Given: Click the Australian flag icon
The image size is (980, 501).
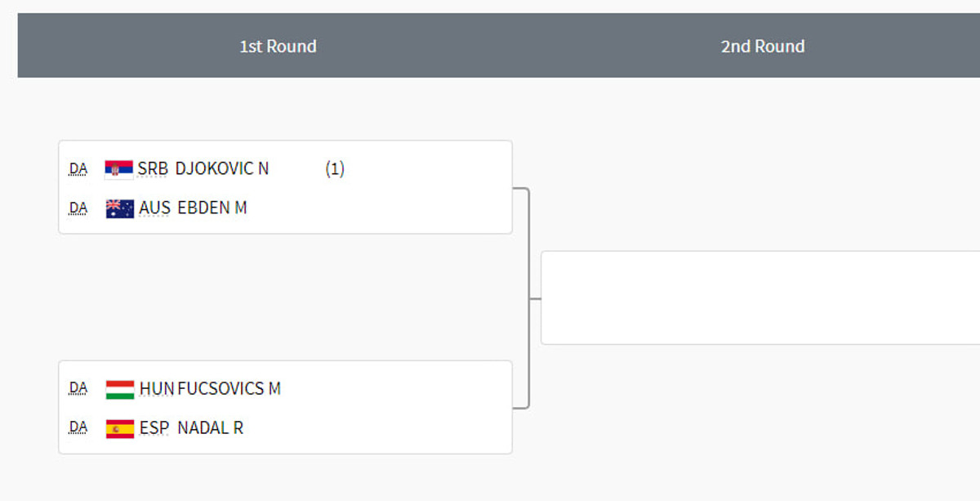Looking at the screenshot, I should point(120,208).
